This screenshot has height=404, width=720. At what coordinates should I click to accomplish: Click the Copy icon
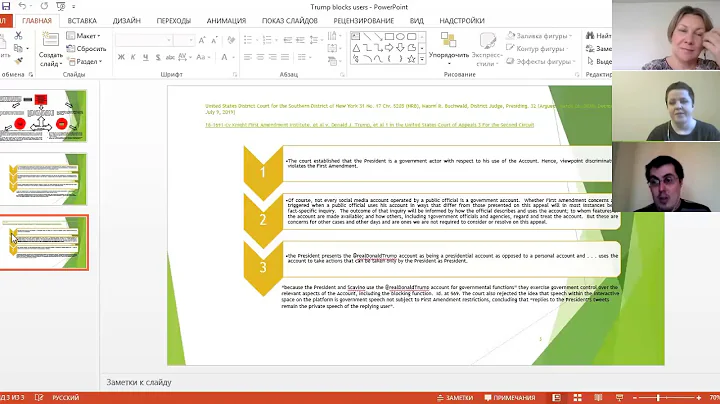pyautogui.click(x=18, y=48)
